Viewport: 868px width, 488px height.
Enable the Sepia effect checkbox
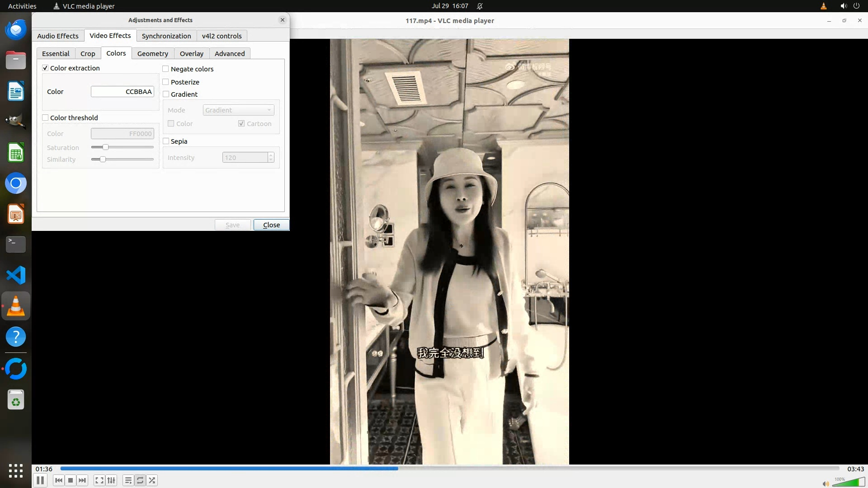[166, 141]
